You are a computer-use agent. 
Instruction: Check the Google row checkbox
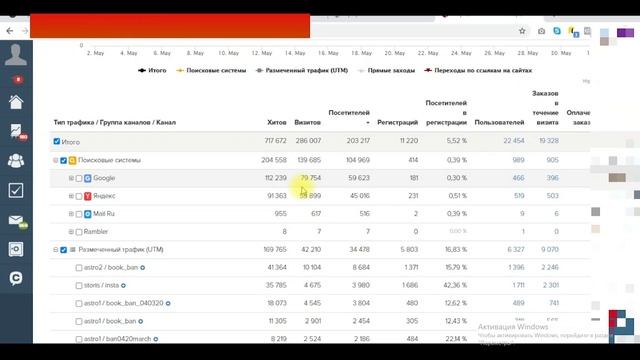(79, 178)
